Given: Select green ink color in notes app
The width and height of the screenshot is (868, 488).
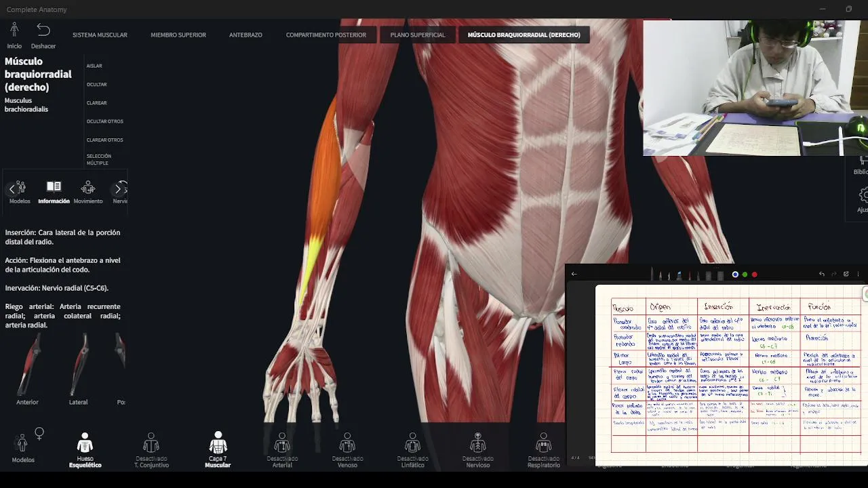Looking at the screenshot, I should coord(745,274).
